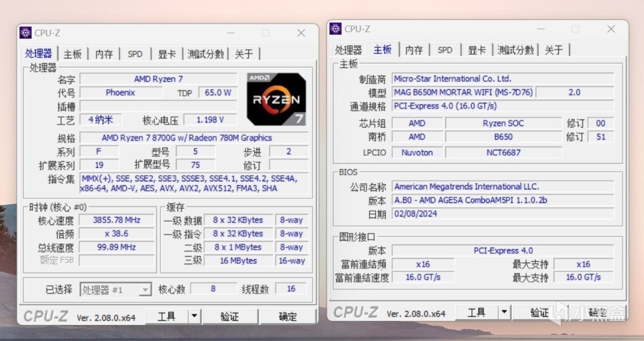
Task: Click 工具 button in left window
Action: pos(167,316)
